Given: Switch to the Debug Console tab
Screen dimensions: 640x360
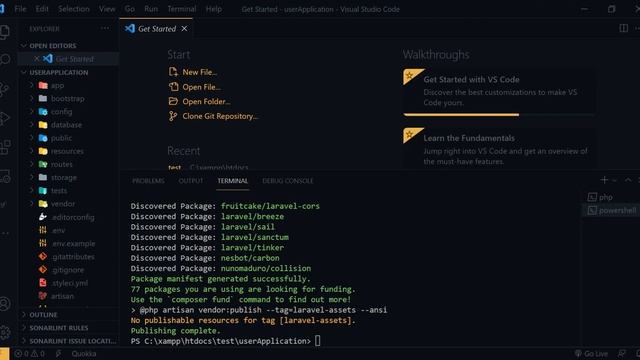Looking at the screenshot, I should click(288, 180).
